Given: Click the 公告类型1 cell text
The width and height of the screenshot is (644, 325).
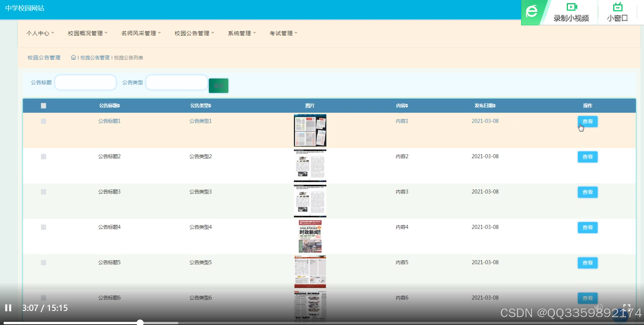Looking at the screenshot, I should point(201,121).
